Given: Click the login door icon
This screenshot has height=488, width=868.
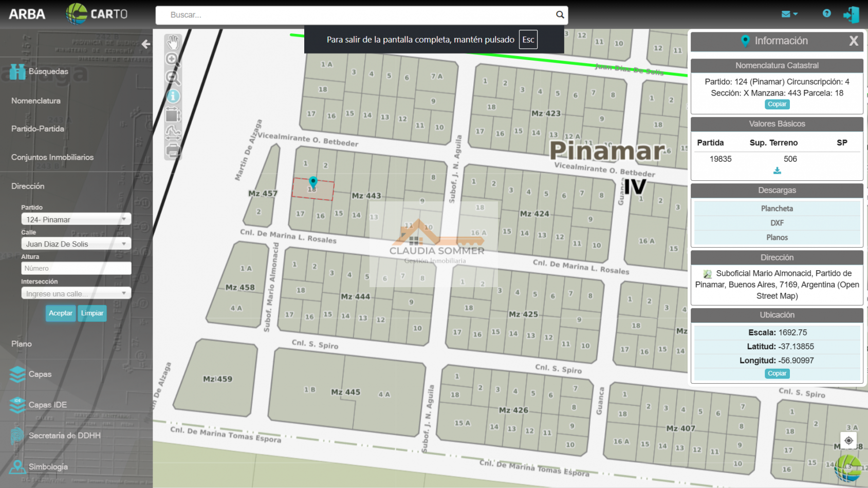Looking at the screenshot, I should click(x=851, y=14).
